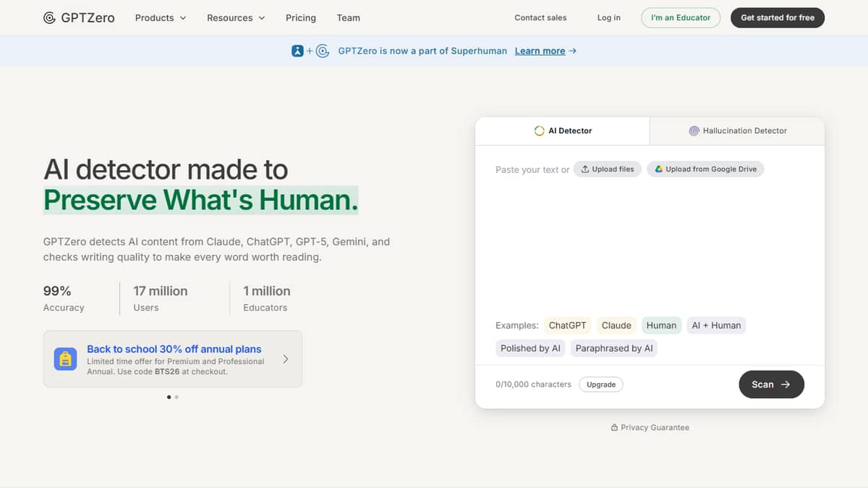Click the GPTZero swirl icon in the banner
This screenshot has width=868, height=488.
[323, 51]
